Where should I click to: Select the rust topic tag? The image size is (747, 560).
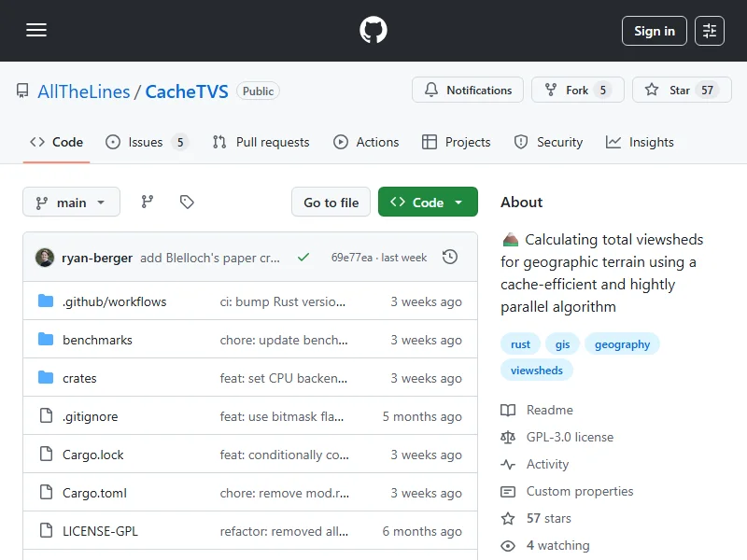coord(520,344)
